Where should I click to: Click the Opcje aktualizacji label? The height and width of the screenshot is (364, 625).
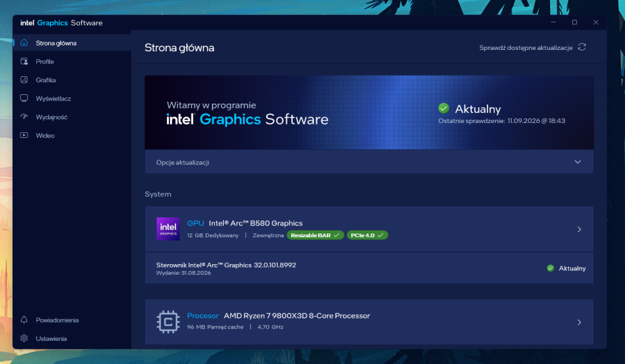click(182, 162)
